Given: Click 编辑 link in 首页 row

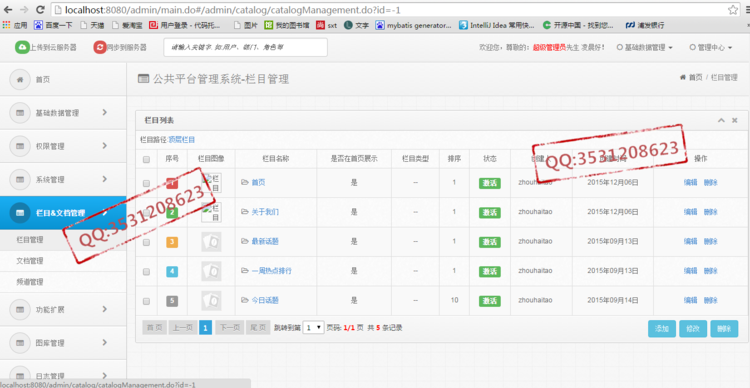Looking at the screenshot, I should coord(690,182).
